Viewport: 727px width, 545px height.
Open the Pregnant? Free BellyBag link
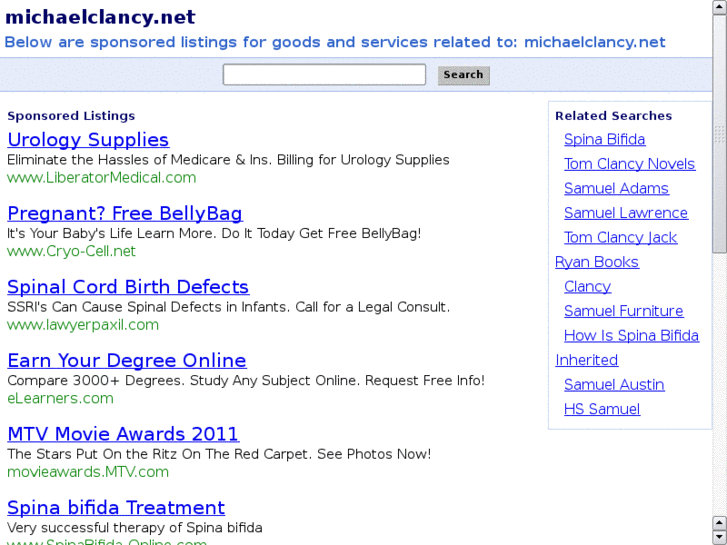point(125,213)
